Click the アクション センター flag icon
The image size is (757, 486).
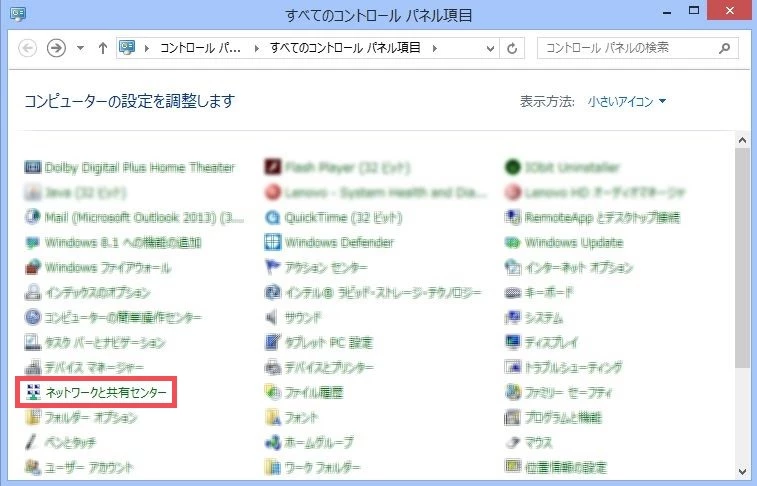273,267
